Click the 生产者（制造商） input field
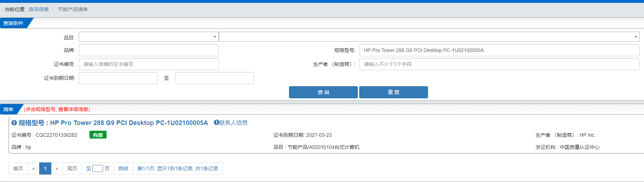644x182 pixels. (x=499, y=64)
